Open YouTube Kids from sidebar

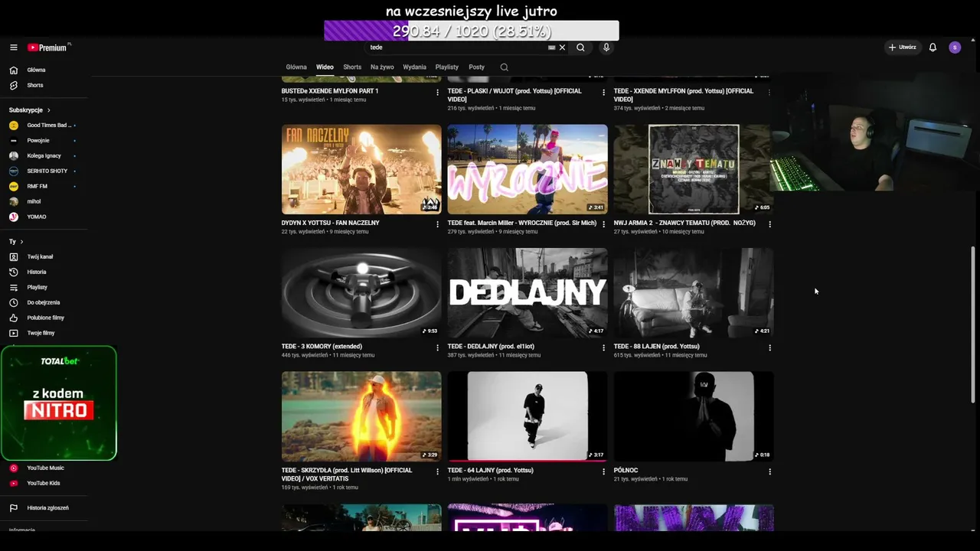[44, 483]
